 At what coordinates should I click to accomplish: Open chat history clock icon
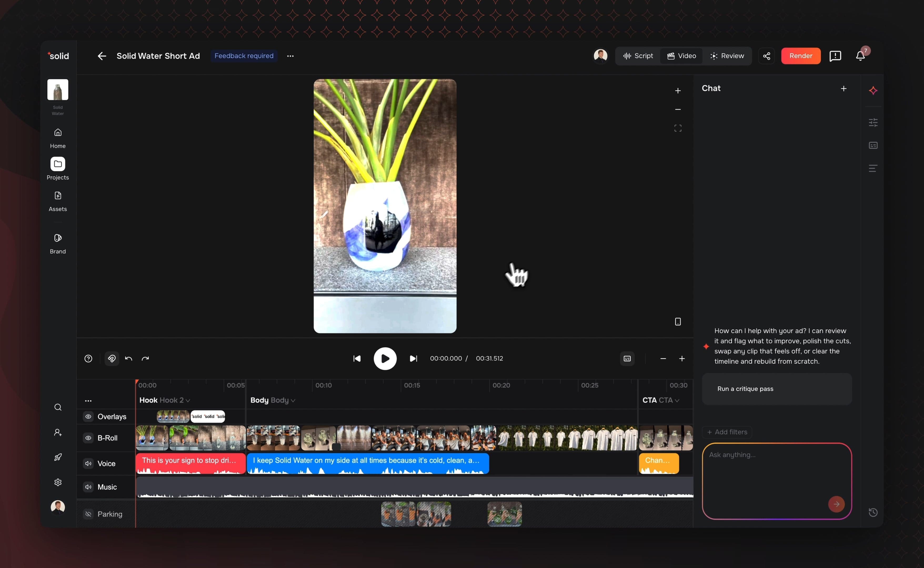coord(873,513)
